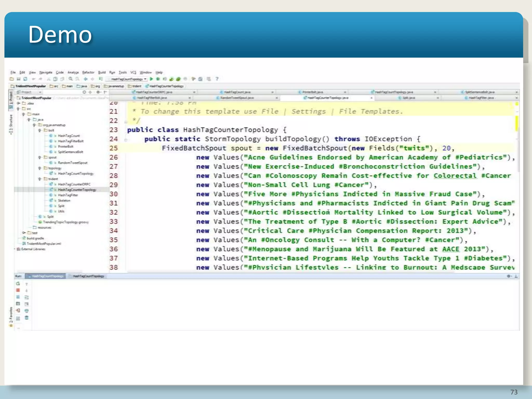Collapse the bolt folder in project tree

pyautogui.click(x=40, y=130)
